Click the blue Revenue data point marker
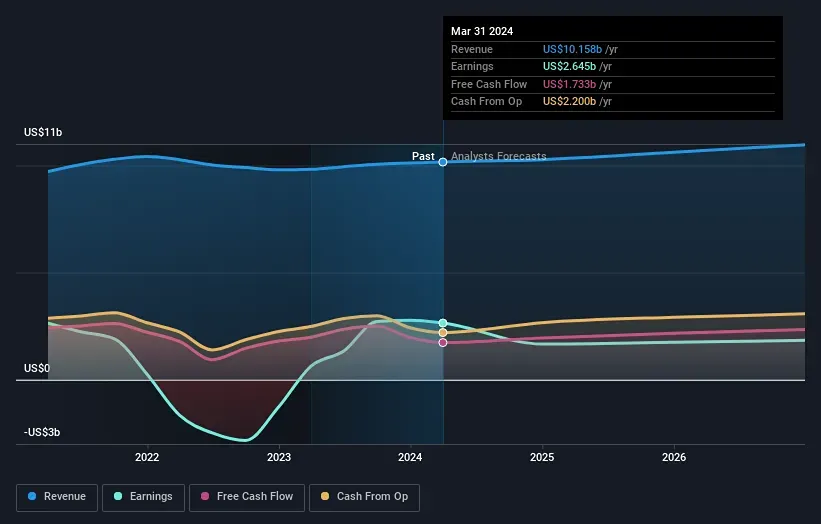This screenshot has width=821, height=524. 443,162
